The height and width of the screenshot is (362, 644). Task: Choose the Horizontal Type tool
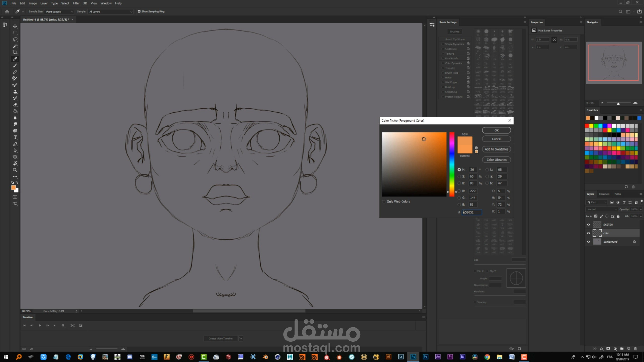[x=15, y=137]
